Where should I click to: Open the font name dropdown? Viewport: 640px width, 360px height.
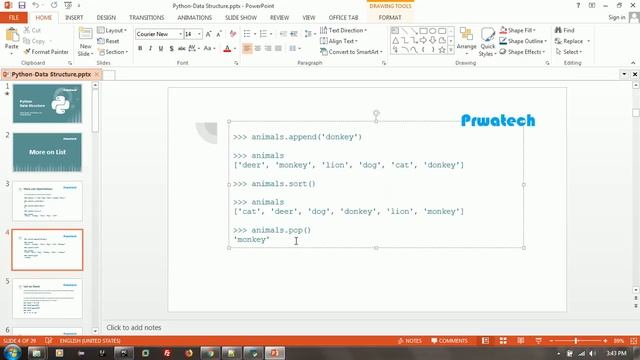coord(180,34)
